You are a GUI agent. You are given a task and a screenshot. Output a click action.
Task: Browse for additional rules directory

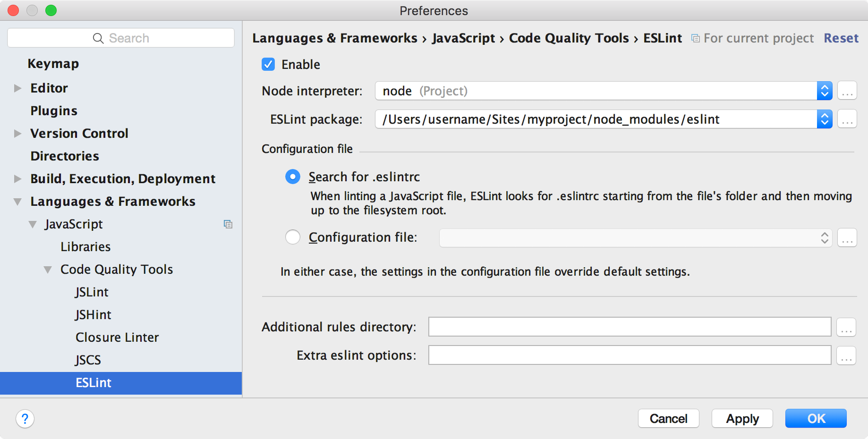[846, 327]
